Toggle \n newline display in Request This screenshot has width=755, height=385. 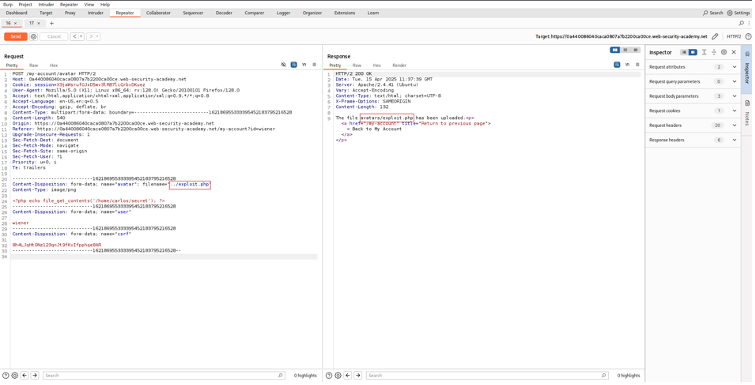point(304,64)
